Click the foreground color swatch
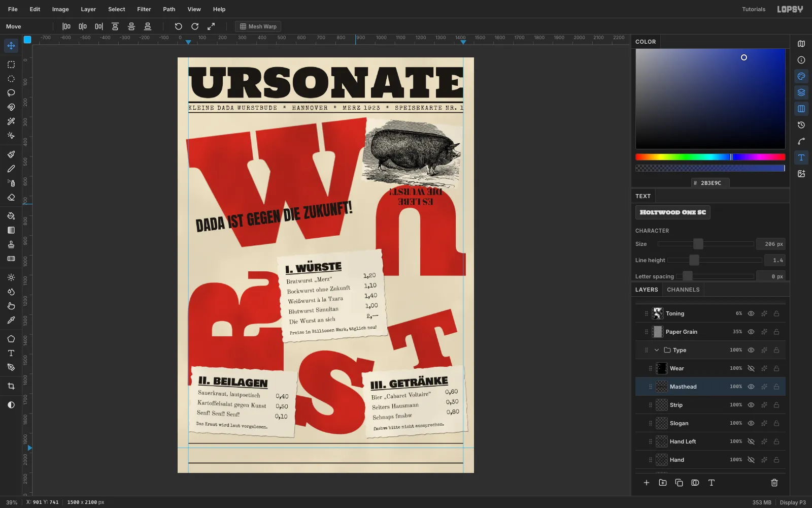This screenshot has height=508, width=812. coord(27,40)
